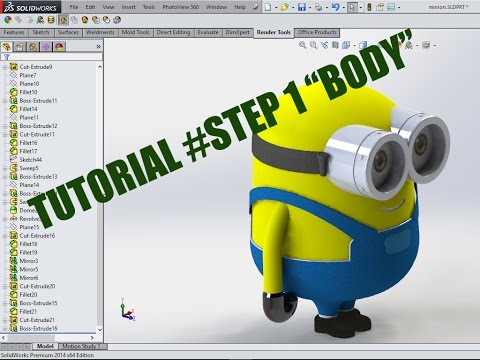
Task: Click the Select cursor tool icon
Action: pos(352,7)
